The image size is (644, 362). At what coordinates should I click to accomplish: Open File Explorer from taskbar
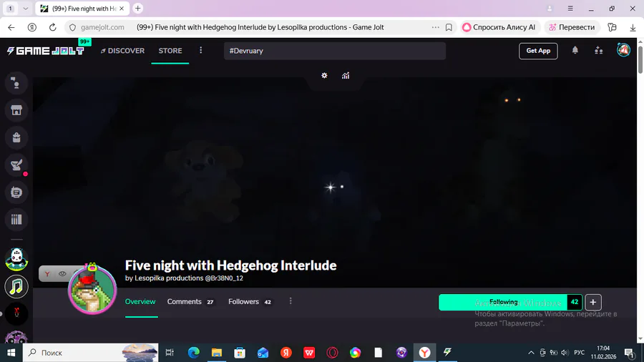(216, 353)
